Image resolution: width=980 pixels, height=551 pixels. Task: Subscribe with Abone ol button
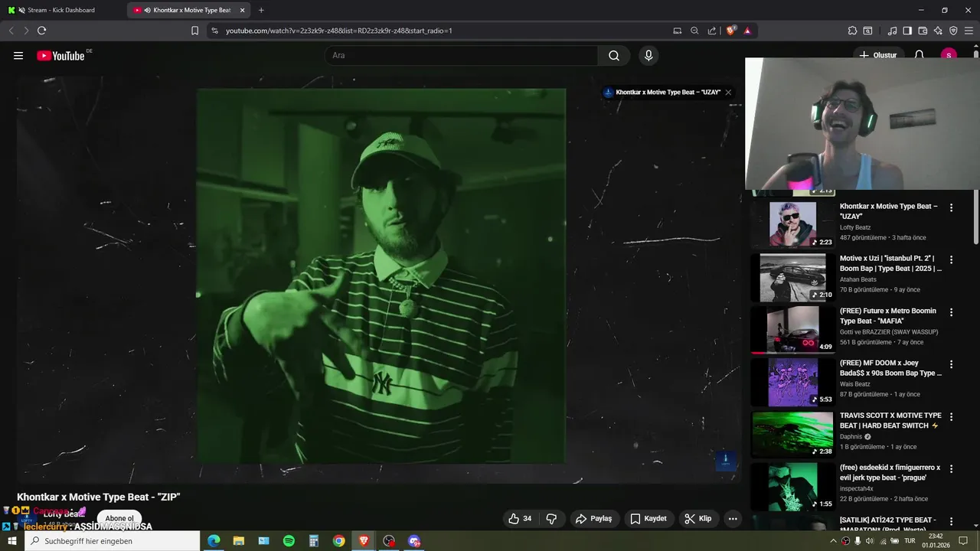[x=119, y=518]
